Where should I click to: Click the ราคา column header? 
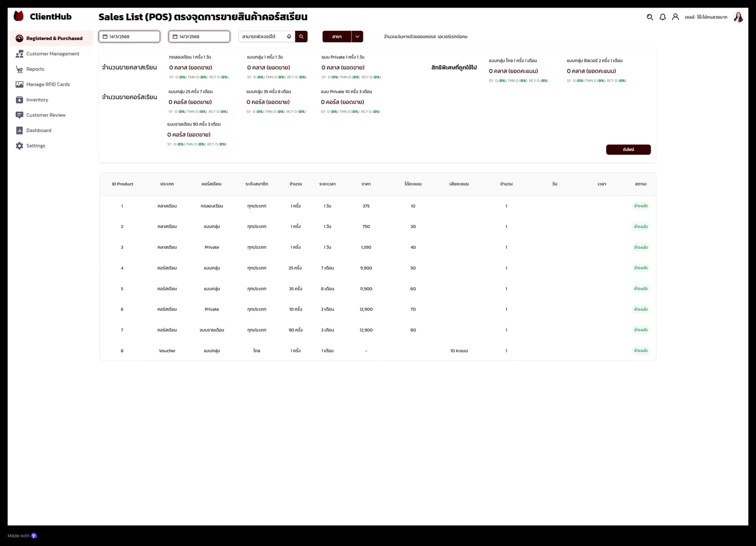pyautogui.click(x=366, y=184)
